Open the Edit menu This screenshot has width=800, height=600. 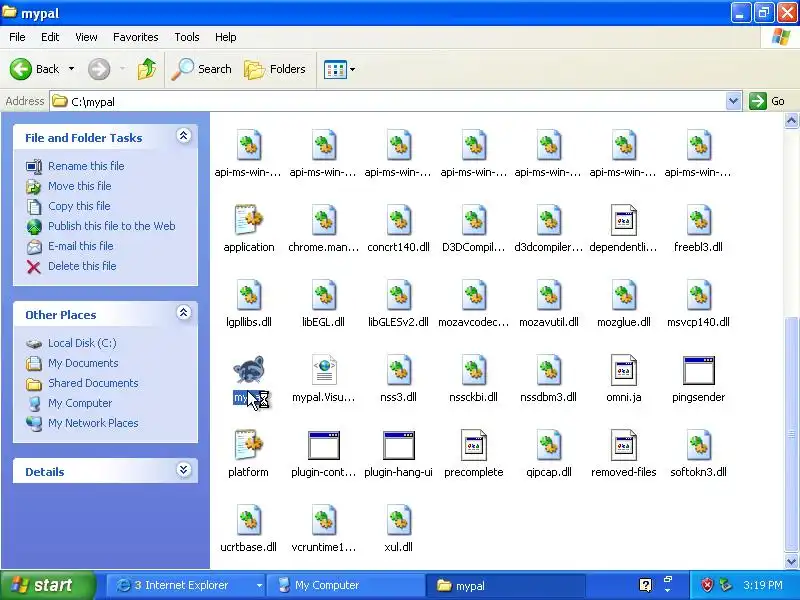pos(50,37)
